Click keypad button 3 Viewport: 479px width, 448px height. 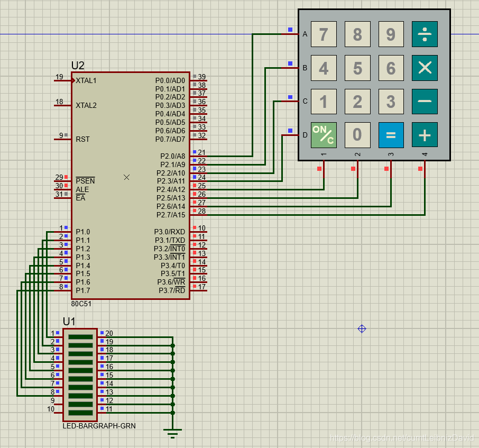click(x=391, y=102)
